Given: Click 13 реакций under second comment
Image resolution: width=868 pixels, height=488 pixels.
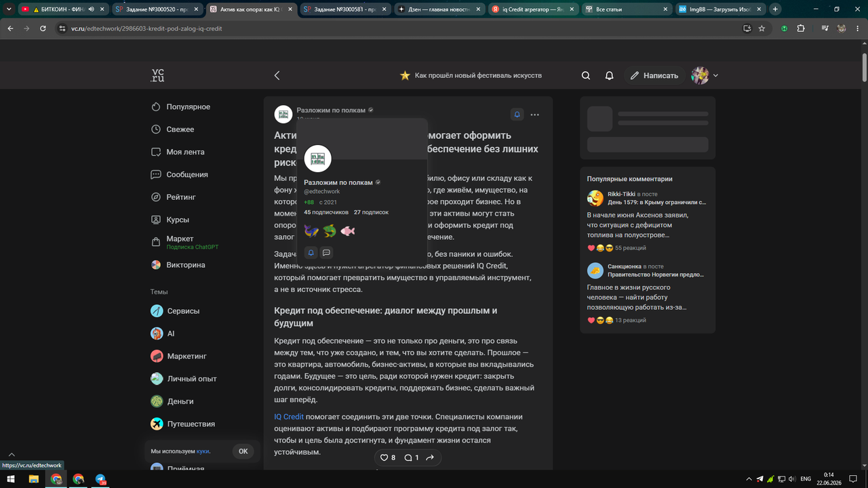Looking at the screenshot, I should [630, 320].
